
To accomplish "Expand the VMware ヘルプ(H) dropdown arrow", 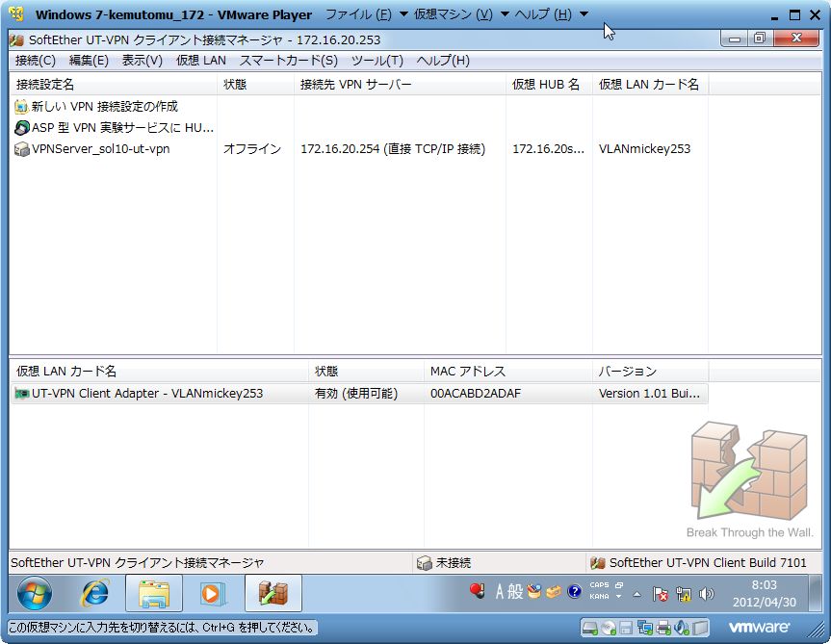I will (x=584, y=14).
